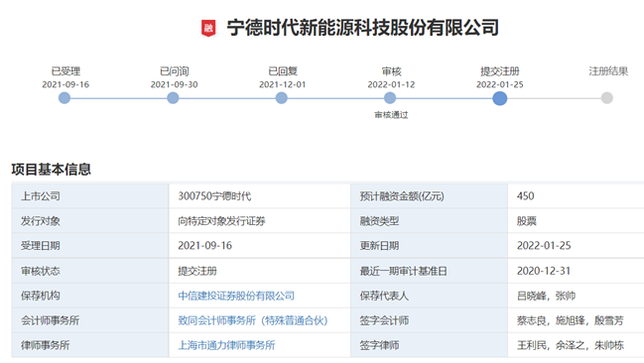Select the 已回复 timeline node dated 2021-12-01
Viewport: 644px width, 363px height.
(x=282, y=98)
